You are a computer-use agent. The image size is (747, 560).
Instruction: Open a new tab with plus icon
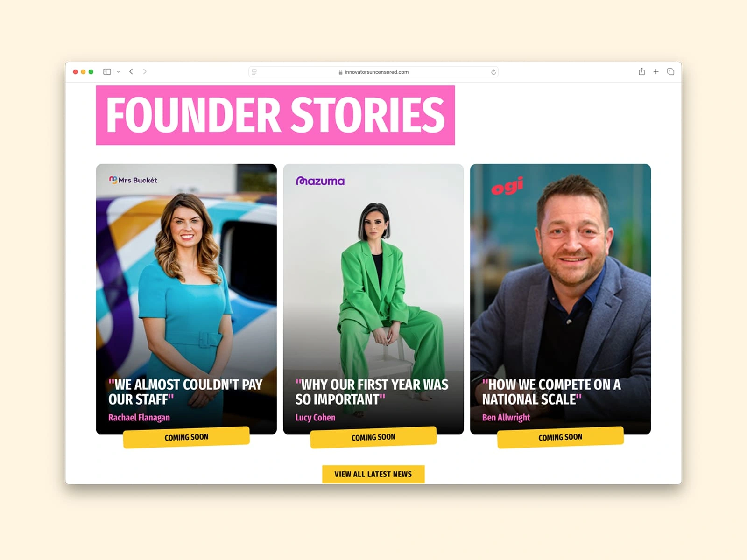[656, 72]
